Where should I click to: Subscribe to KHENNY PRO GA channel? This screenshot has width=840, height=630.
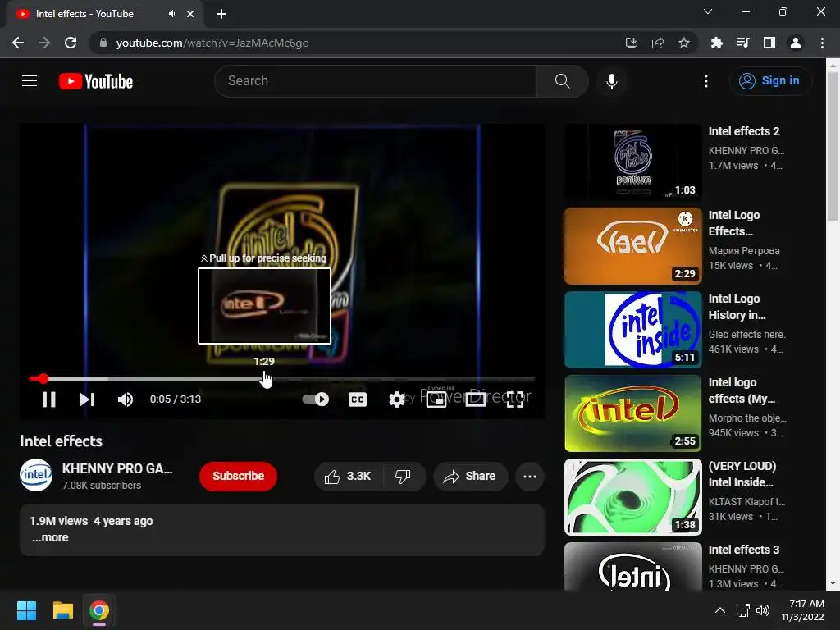238,476
